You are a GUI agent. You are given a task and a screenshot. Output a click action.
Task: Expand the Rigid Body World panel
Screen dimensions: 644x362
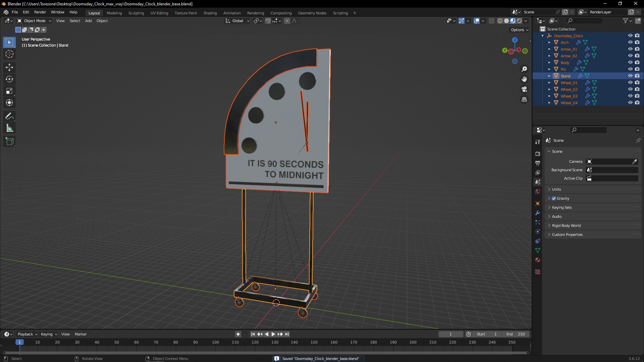[x=566, y=226]
